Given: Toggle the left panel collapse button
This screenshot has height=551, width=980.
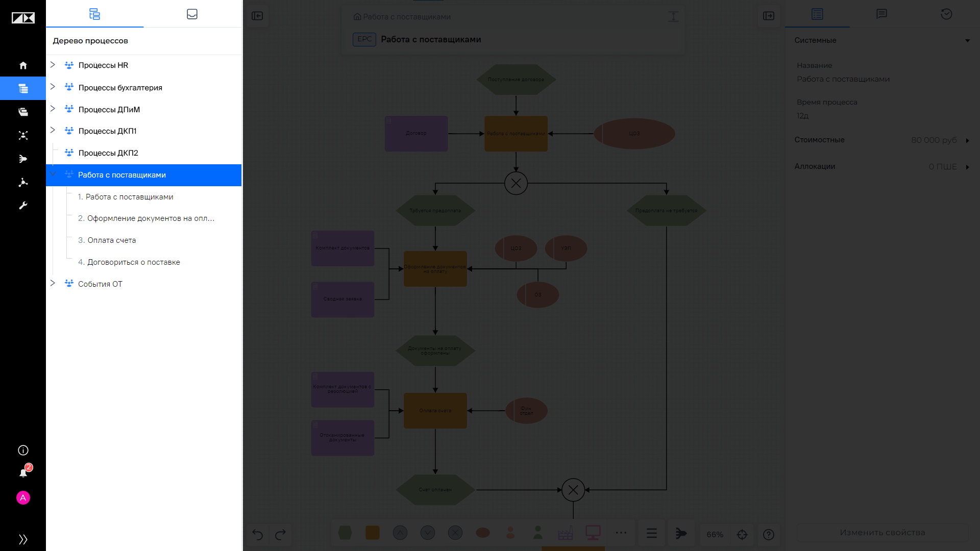Looking at the screenshot, I should click(x=257, y=16).
